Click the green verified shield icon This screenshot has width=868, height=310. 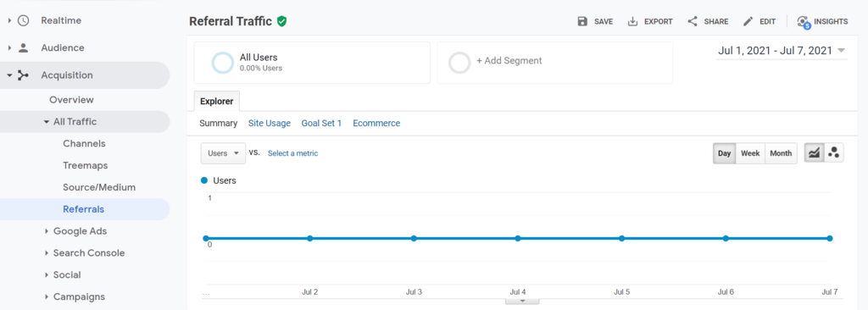point(281,21)
